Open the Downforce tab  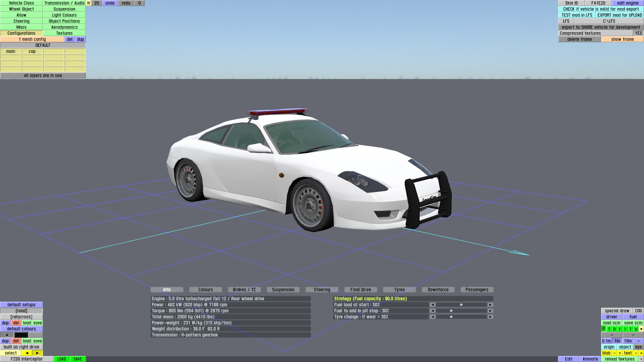pos(438,290)
